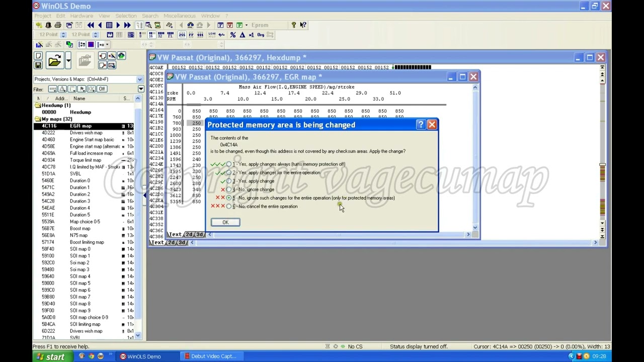Open the Hardware menu
The width and height of the screenshot is (644, 362).
click(82, 16)
